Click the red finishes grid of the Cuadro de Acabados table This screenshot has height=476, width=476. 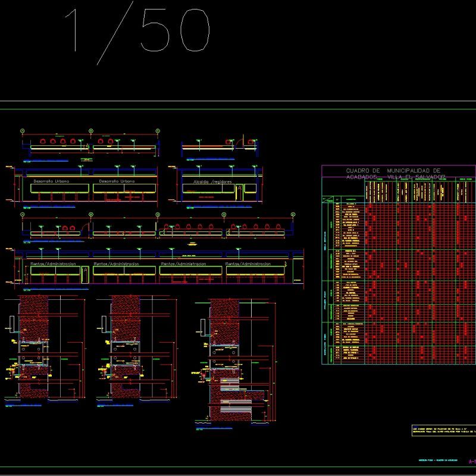(x=421, y=284)
